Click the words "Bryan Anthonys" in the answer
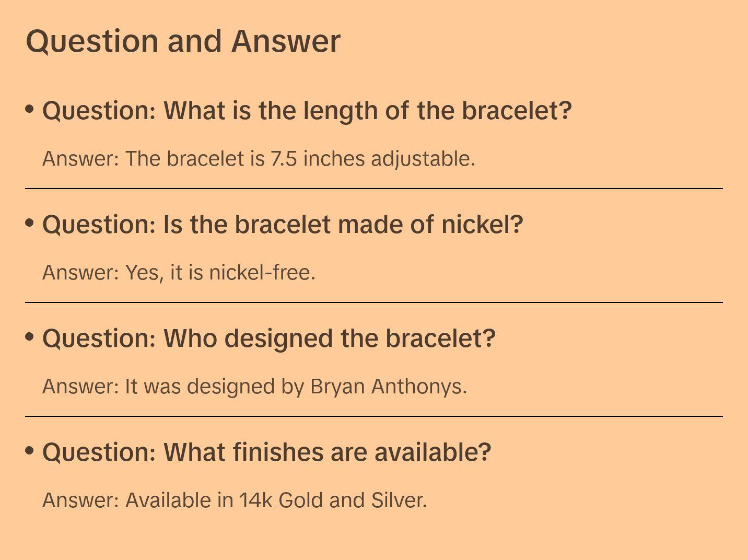 click(x=388, y=386)
